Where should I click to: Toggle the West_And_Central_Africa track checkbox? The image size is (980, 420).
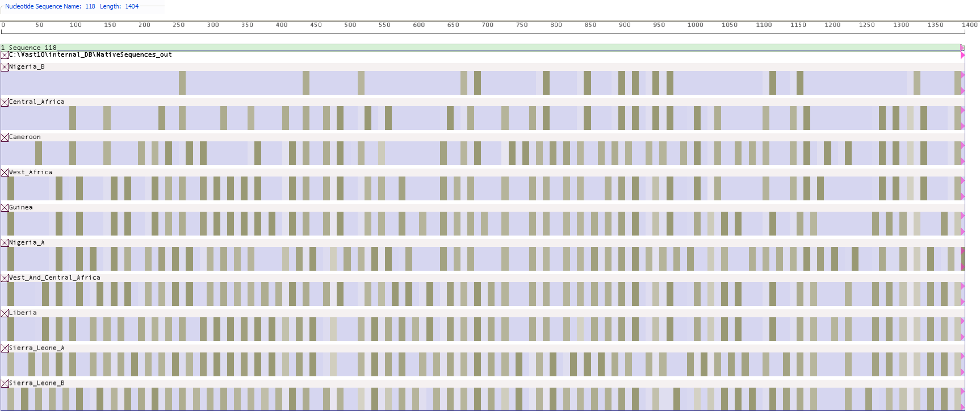tap(5, 278)
